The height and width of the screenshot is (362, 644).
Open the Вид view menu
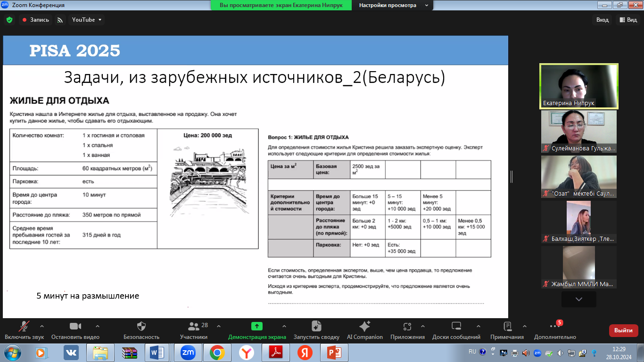pyautogui.click(x=628, y=20)
